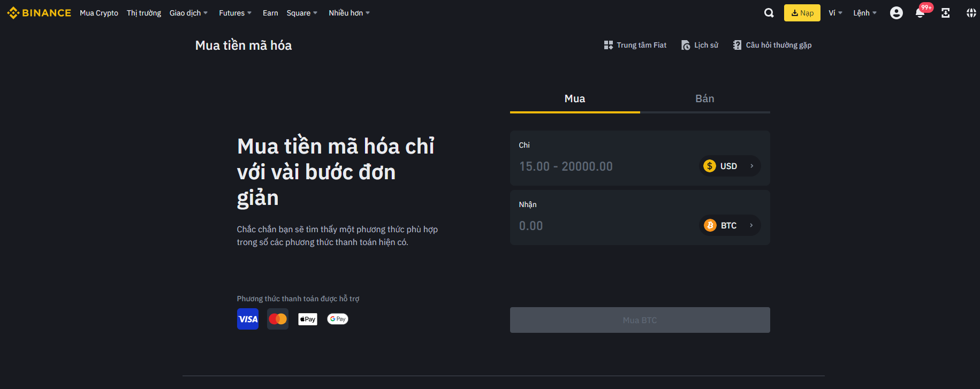
Task: Expand the Ví wallet dropdown
Action: 835,13
